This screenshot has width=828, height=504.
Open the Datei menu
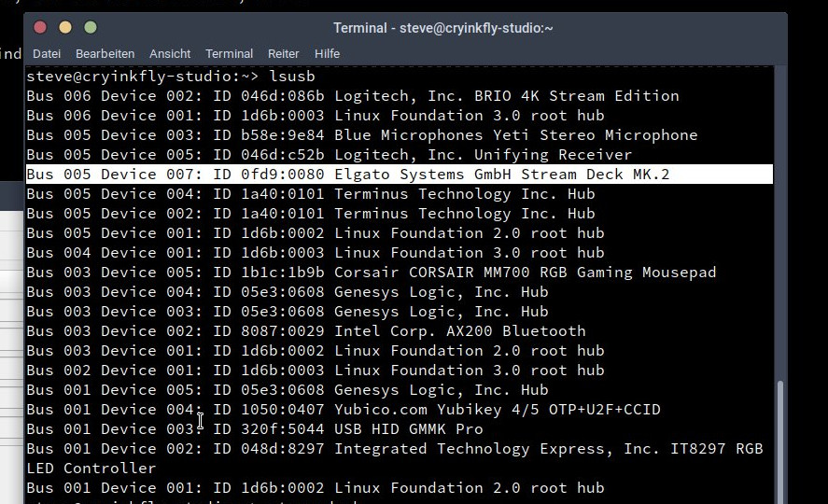[x=47, y=54]
